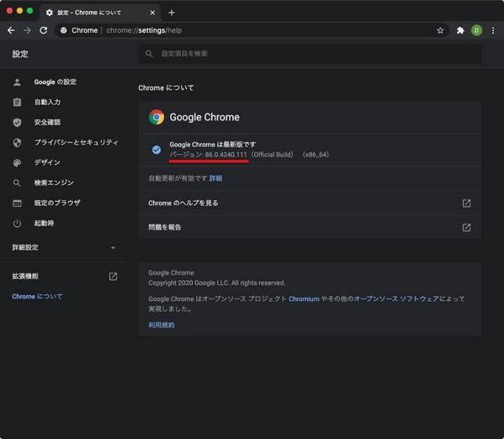Viewport: 504px width, 439px height.
Task: Open Chrome のヘルプを見る row
Action: pos(310,204)
